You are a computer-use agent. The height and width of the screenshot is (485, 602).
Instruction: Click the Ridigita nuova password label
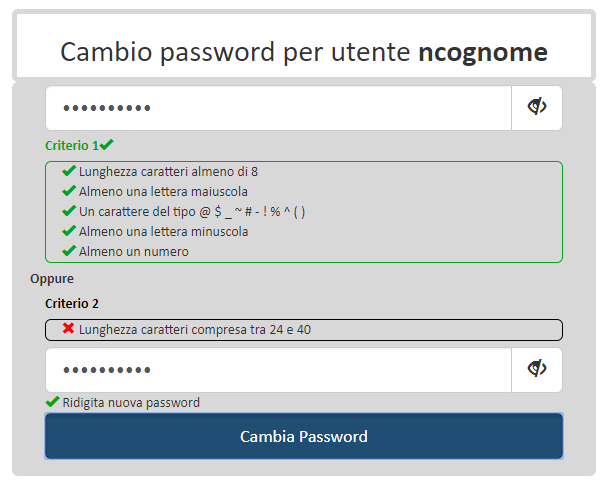tap(131, 402)
